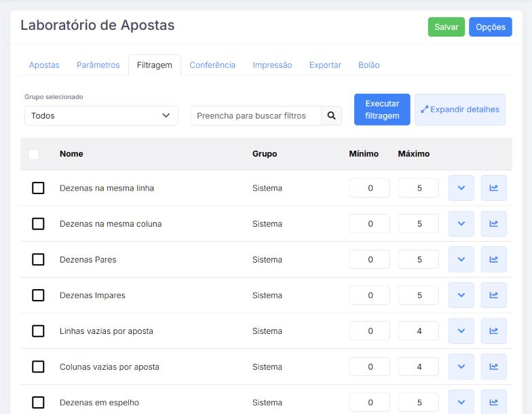The image size is (532, 414).
Task: Check the Dezenas na mesma linha checkbox
Action: 38,188
